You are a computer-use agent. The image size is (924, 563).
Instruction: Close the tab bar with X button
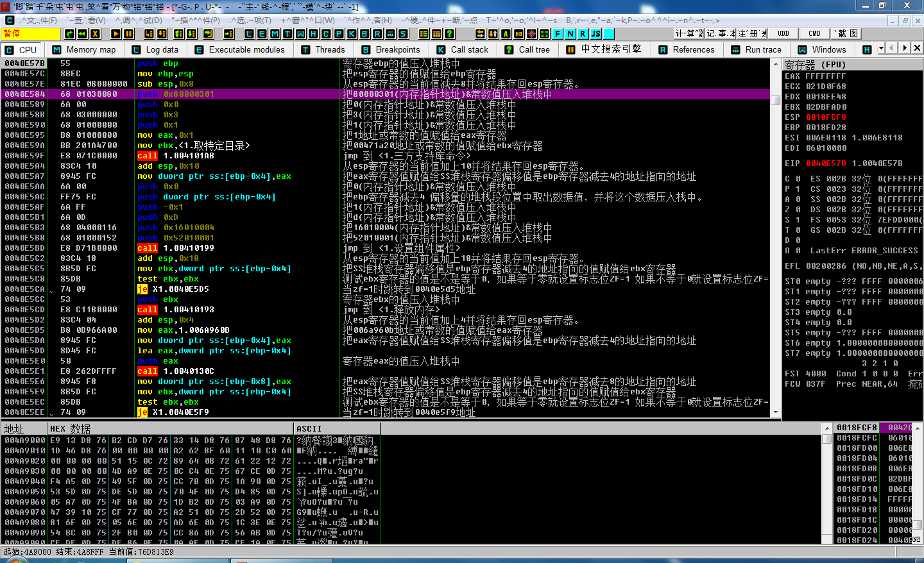(917, 48)
